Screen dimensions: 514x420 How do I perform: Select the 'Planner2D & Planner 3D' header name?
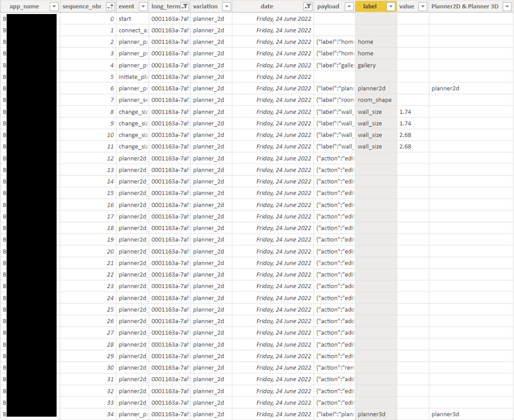click(x=465, y=7)
